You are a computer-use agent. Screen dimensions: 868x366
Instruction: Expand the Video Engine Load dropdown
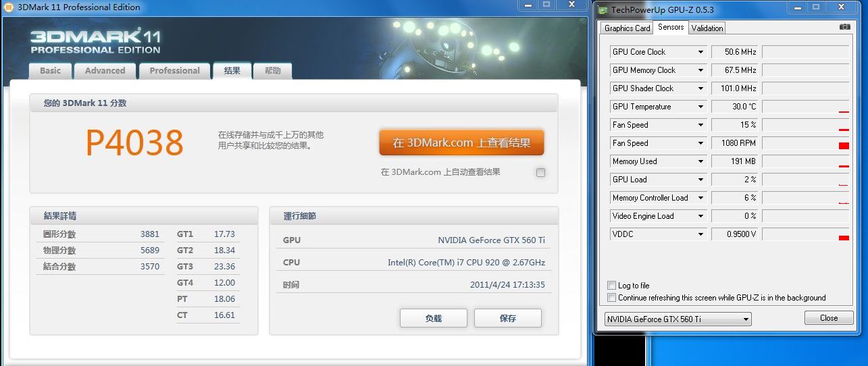[700, 216]
